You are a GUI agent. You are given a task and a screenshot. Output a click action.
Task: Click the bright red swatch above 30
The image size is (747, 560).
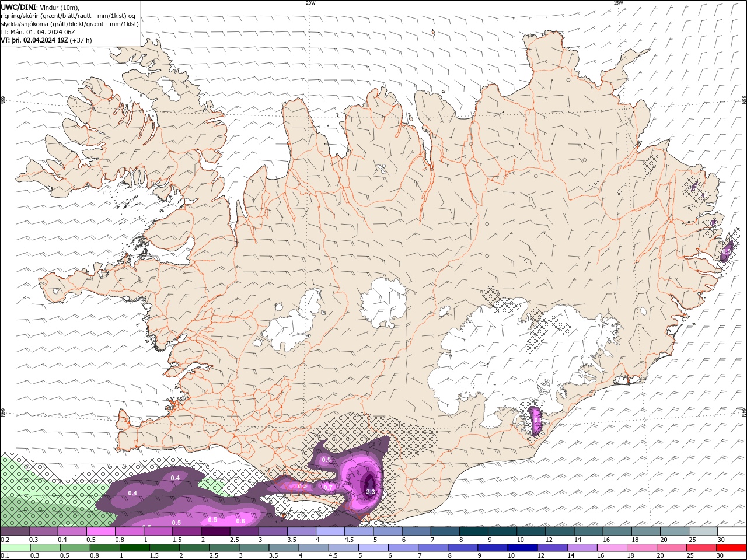pyautogui.click(x=731, y=548)
